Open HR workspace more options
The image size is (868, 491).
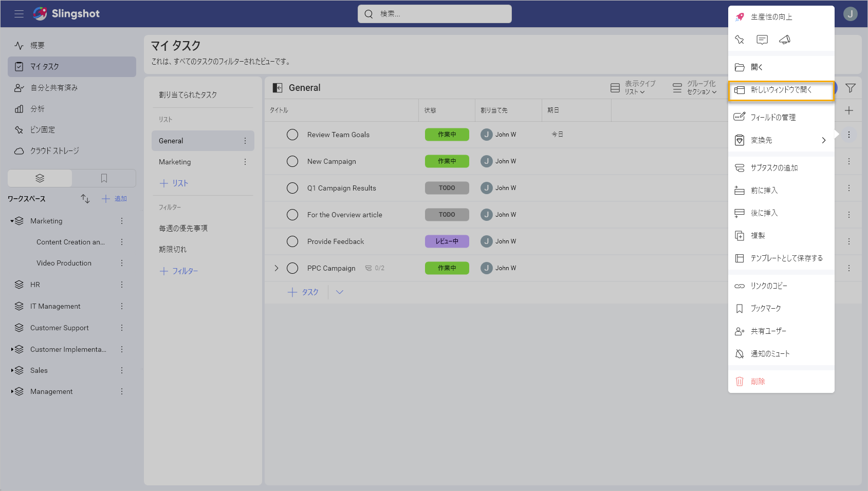click(x=122, y=285)
